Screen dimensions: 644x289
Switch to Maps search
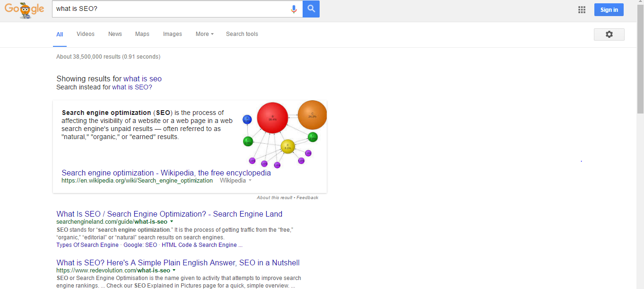pos(142,34)
